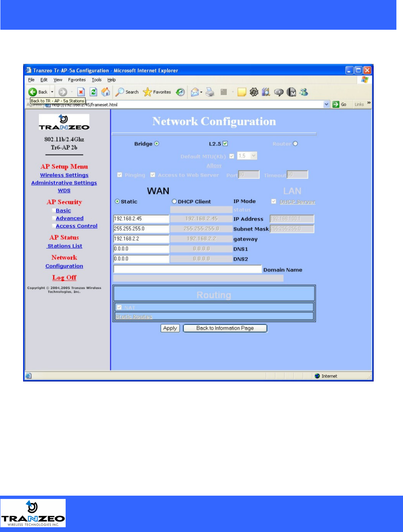Select the Bridge radio button
Viewport: 403px width, 532px height.
[x=157, y=144]
